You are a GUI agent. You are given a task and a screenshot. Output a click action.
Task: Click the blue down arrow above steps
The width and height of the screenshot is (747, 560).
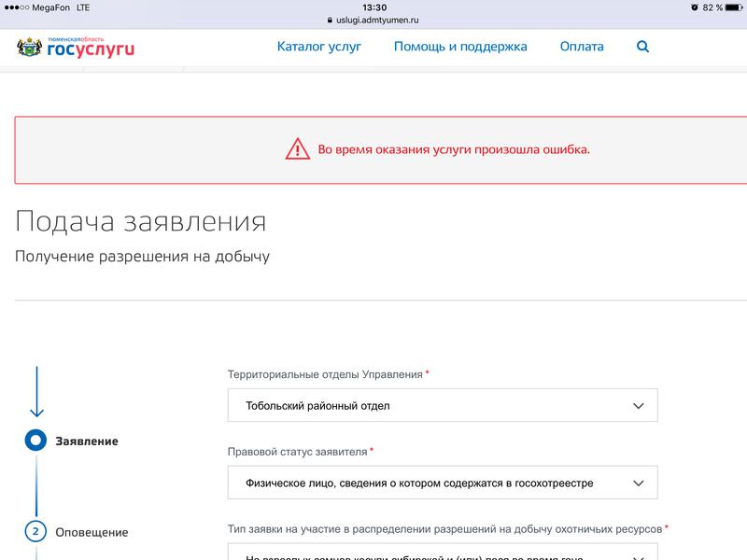pyautogui.click(x=36, y=392)
